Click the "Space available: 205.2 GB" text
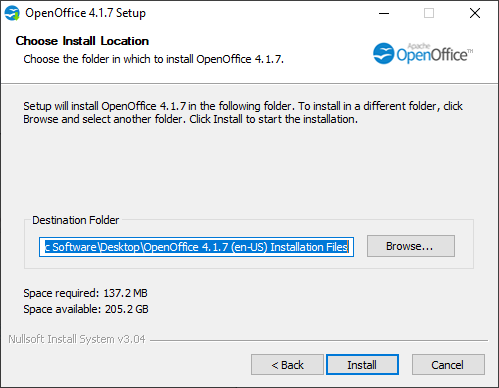 tap(86, 309)
